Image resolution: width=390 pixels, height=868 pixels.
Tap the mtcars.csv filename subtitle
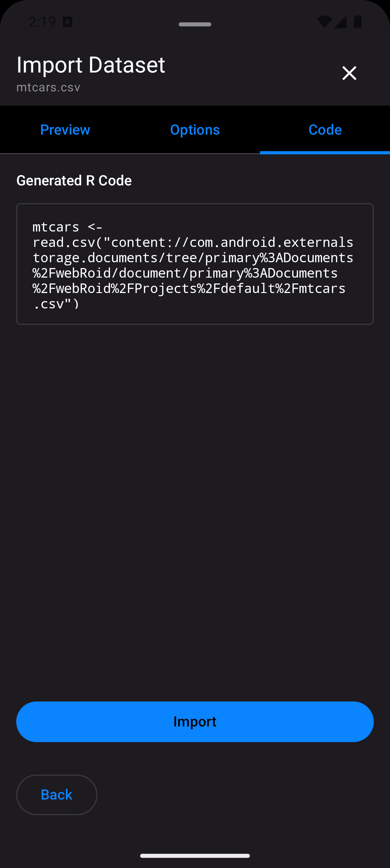48,87
